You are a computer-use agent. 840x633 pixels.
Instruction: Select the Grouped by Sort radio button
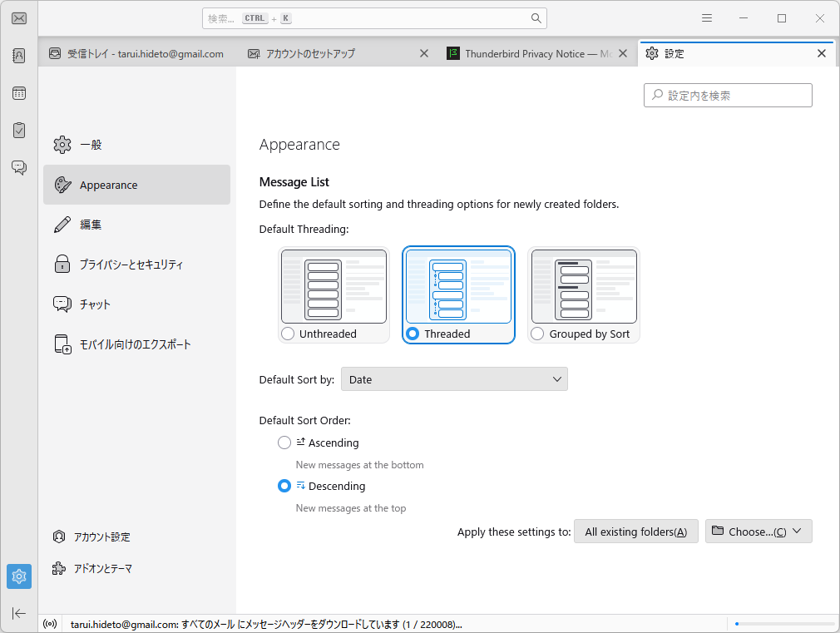point(537,334)
